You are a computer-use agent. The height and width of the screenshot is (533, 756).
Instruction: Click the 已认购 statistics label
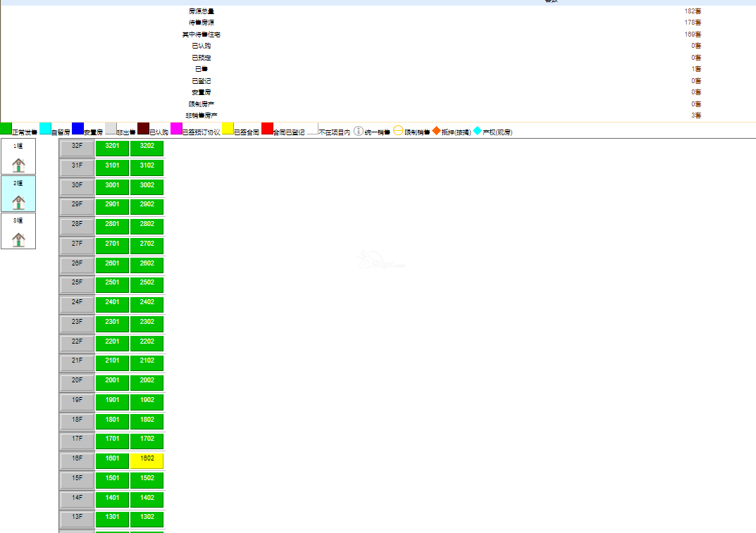tap(201, 46)
